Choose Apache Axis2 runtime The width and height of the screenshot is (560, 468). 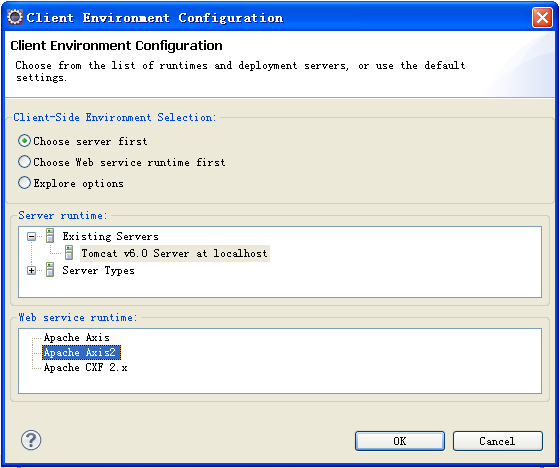[x=81, y=353]
